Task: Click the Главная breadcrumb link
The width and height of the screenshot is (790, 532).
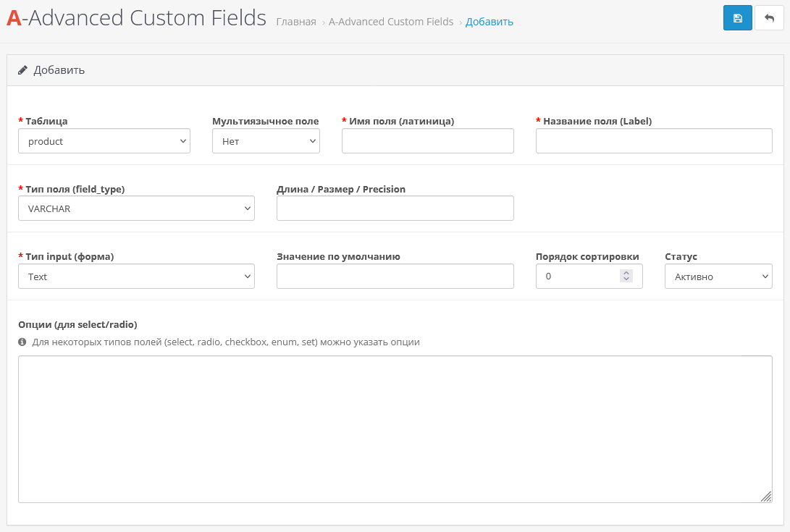Action: coord(295,22)
